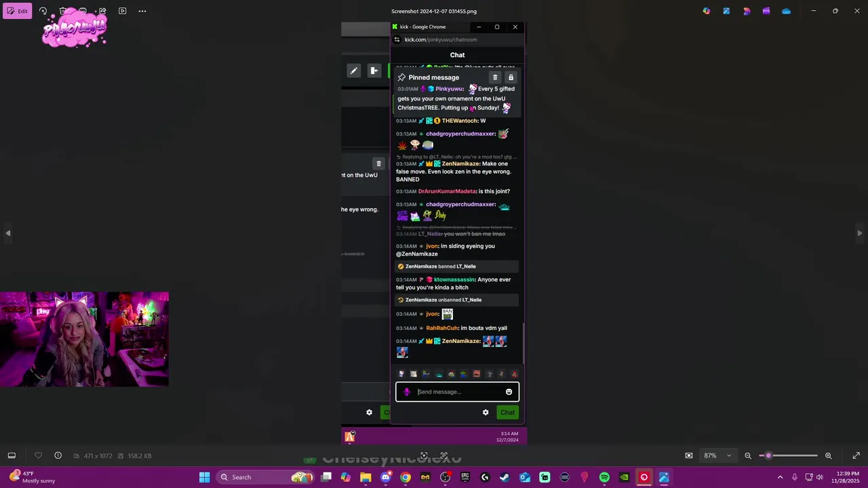This screenshot has height=488, width=868.
Task: Open the 87% zoom level dropdown
Action: coord(719,455)
